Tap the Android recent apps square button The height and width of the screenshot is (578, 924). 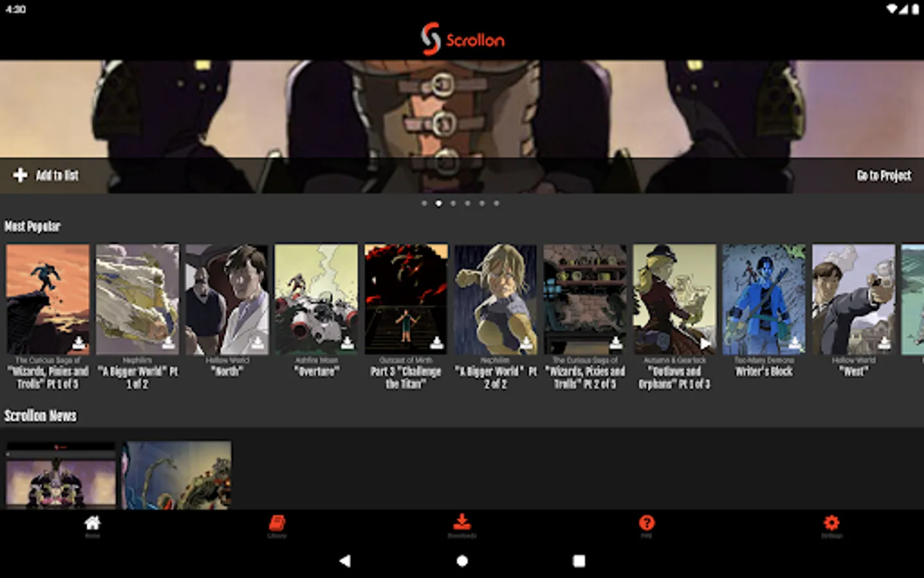(579, 561)
